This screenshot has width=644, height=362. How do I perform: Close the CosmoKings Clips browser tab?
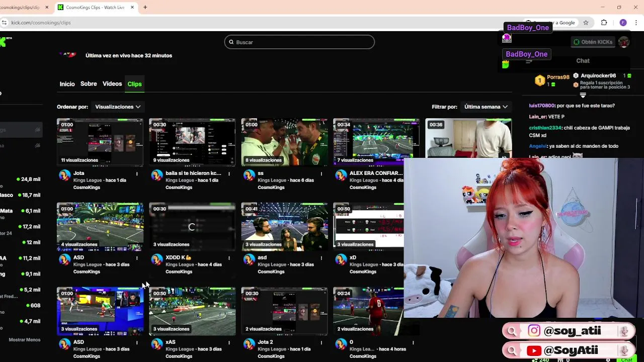tap(132, 7)
